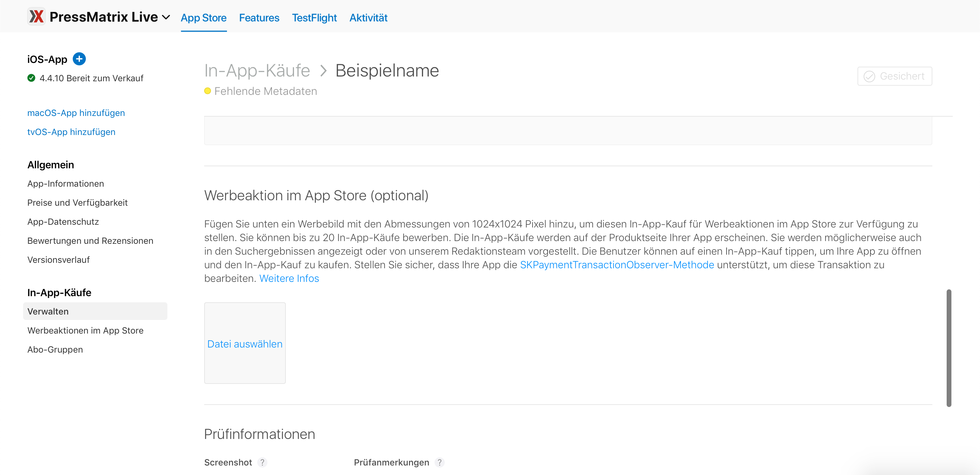Screen dimensions: 980x475
Task: Select Verwalten under In-App-Käufe
Action: tap(95, 311)
